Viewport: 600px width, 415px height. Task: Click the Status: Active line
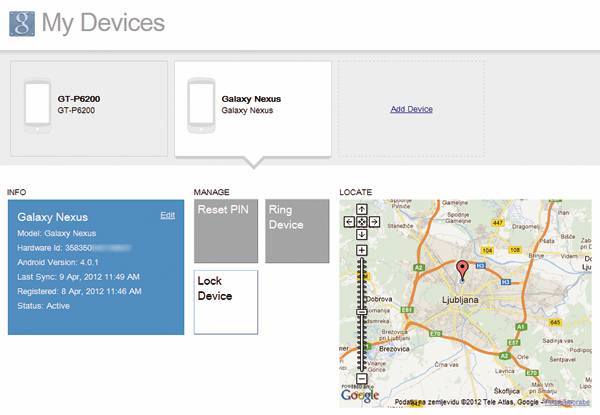[44, 306]
